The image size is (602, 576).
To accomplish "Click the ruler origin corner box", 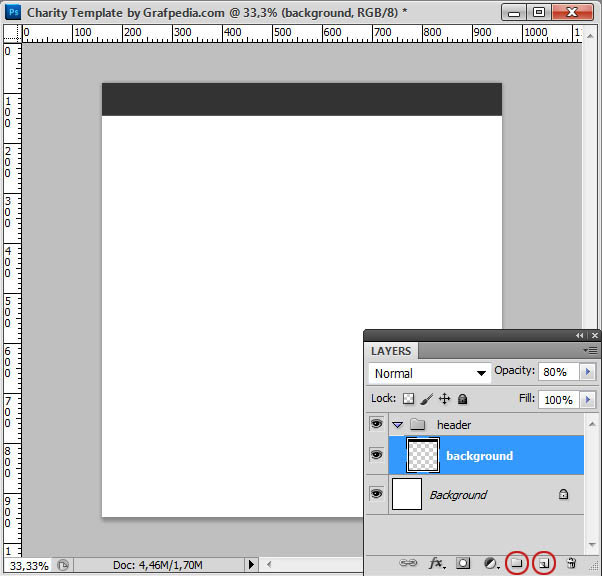I will pyautogui.click(x=12, y=33).
